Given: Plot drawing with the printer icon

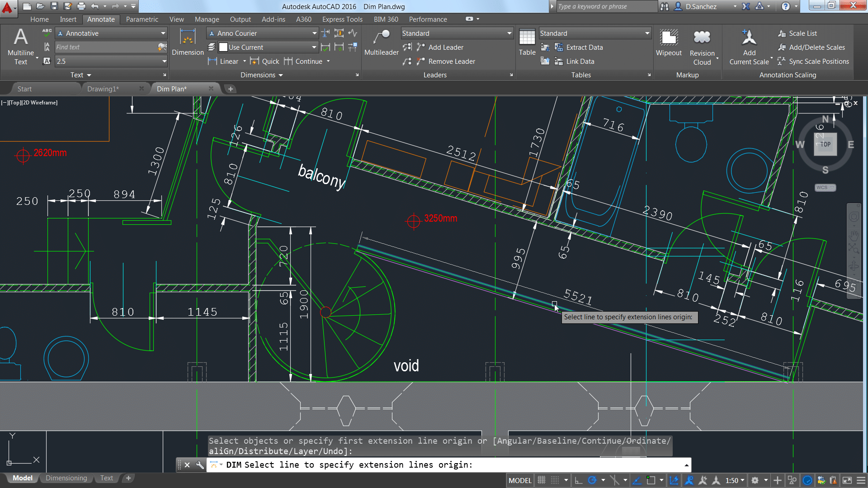Looking at the screenshot, I should click(81, 6).
